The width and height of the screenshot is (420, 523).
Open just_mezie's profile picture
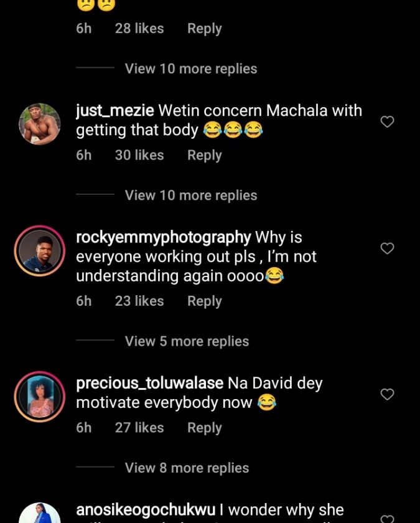[40, 124]
